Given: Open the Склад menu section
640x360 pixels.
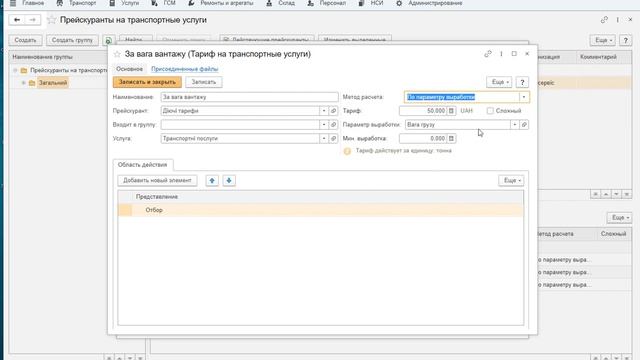Looking at the screenshot, I should [280, 3].
